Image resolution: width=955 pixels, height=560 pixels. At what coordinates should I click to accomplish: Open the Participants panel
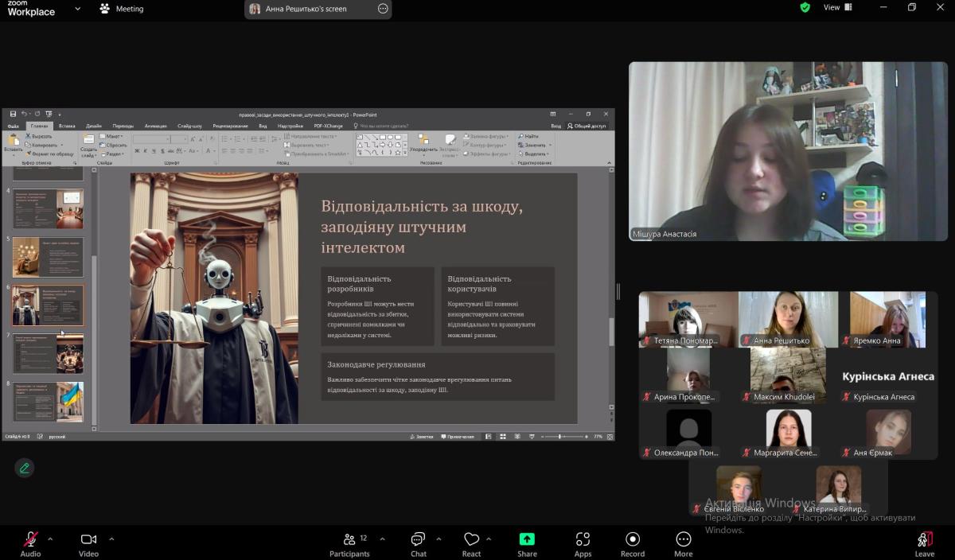tap(350, 543)
